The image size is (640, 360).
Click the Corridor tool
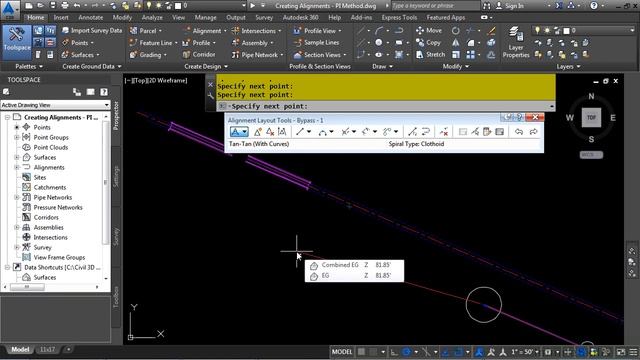[199, 54]
